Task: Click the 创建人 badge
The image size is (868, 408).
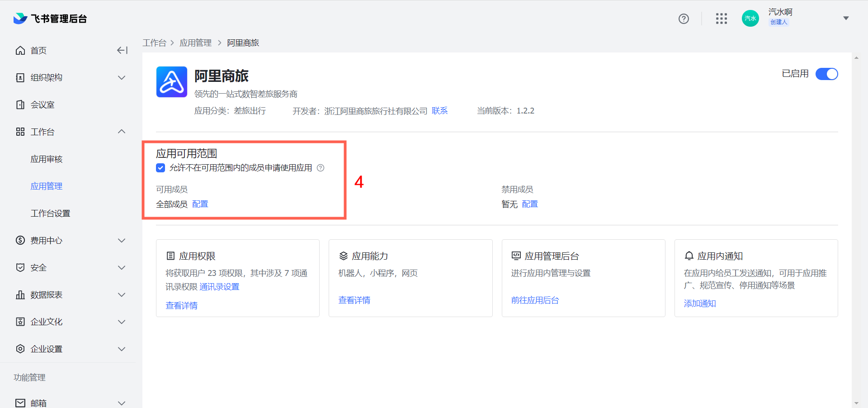Action: pyautogui.click(x=778, y=22)
